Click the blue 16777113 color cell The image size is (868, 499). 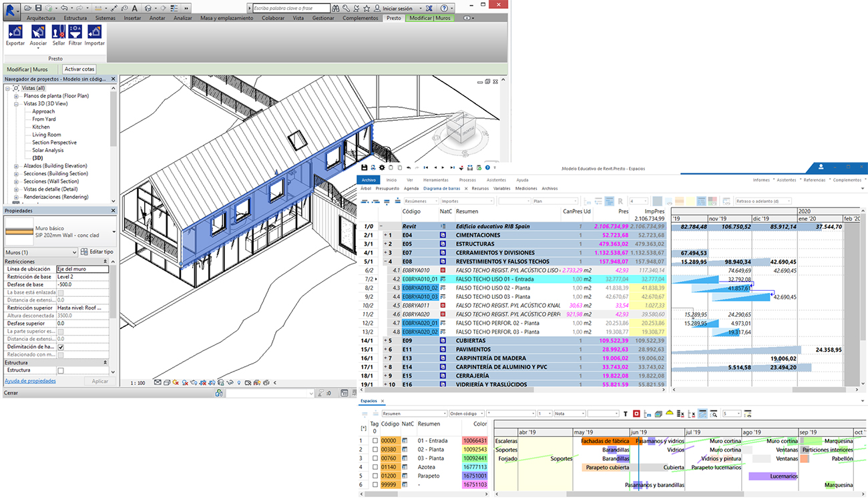point(475,467)
